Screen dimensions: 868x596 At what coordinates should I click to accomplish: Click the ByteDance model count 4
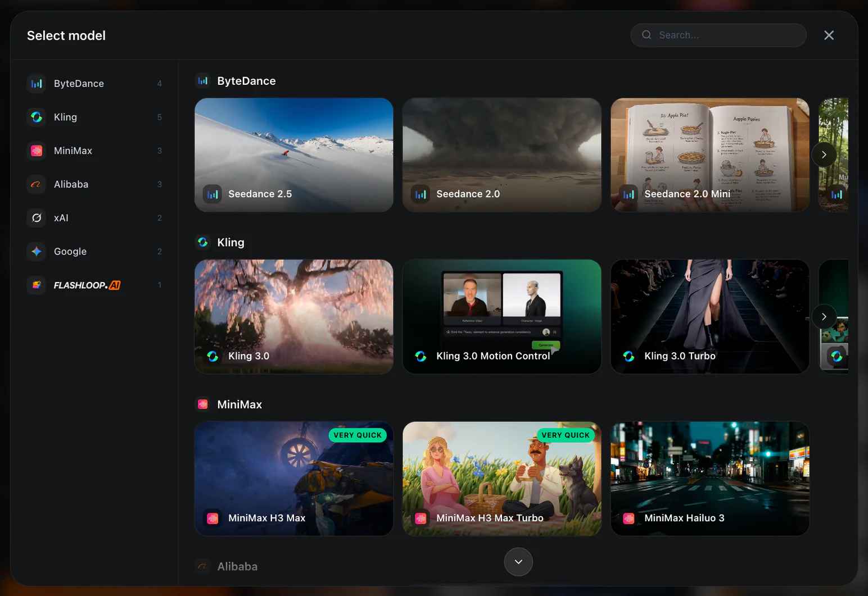coord(160,84)
